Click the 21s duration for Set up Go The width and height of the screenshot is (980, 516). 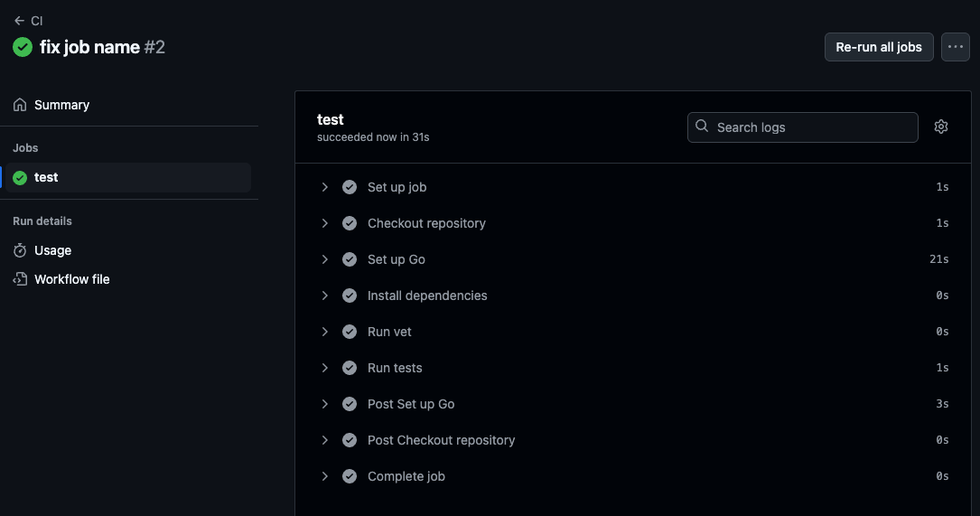(938, 259)
